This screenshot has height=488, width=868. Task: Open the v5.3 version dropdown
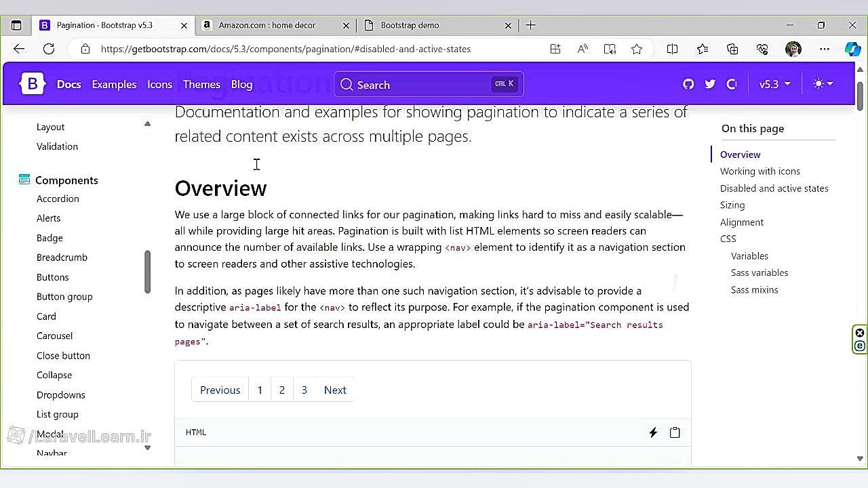coord(775,84)
